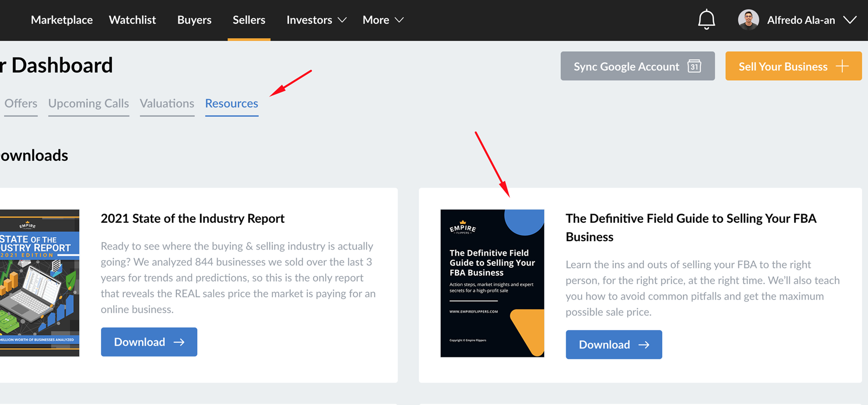Select Sellers in top navigation
The height and width of the screenshot is (405, 868).
pos(249,20)
